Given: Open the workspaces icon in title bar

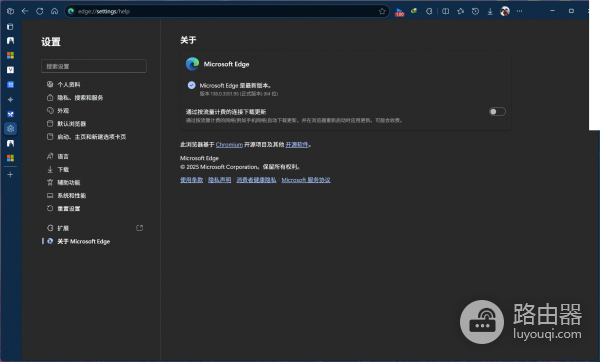Looking at the screenshot, I should (x=10, y=11).
